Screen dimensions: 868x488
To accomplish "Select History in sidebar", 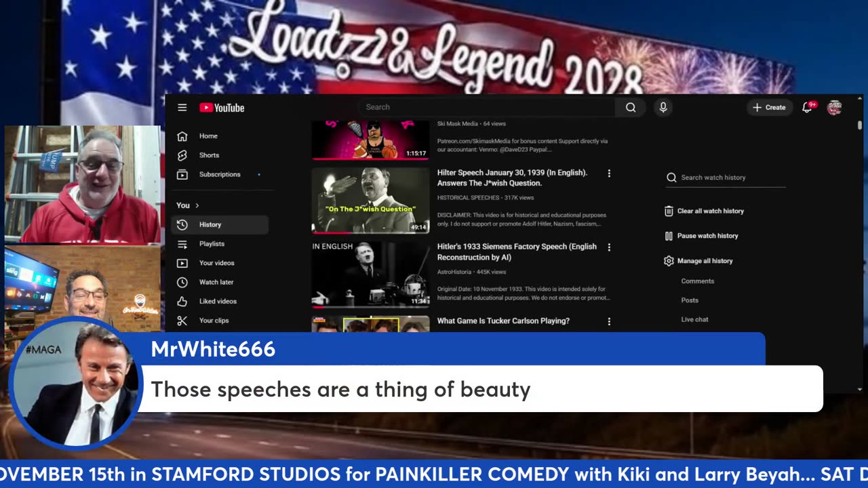I will tap(220, 224).
